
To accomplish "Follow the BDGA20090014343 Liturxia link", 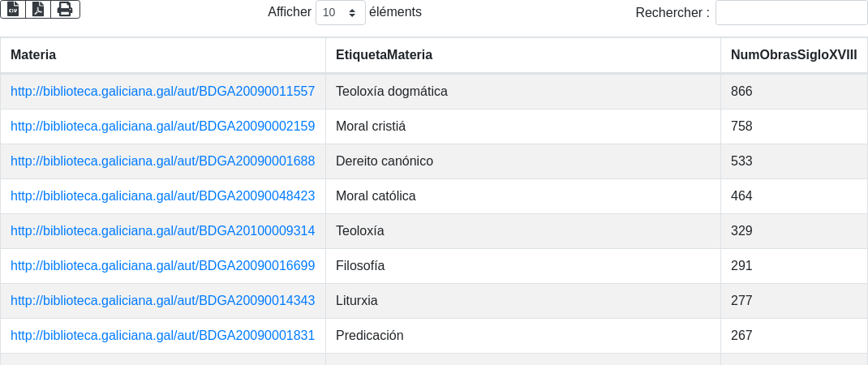I will (162, 301).
